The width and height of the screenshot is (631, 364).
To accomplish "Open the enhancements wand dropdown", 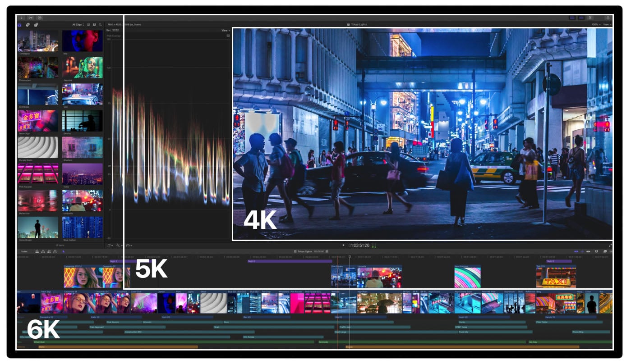I will pos(120,246).
